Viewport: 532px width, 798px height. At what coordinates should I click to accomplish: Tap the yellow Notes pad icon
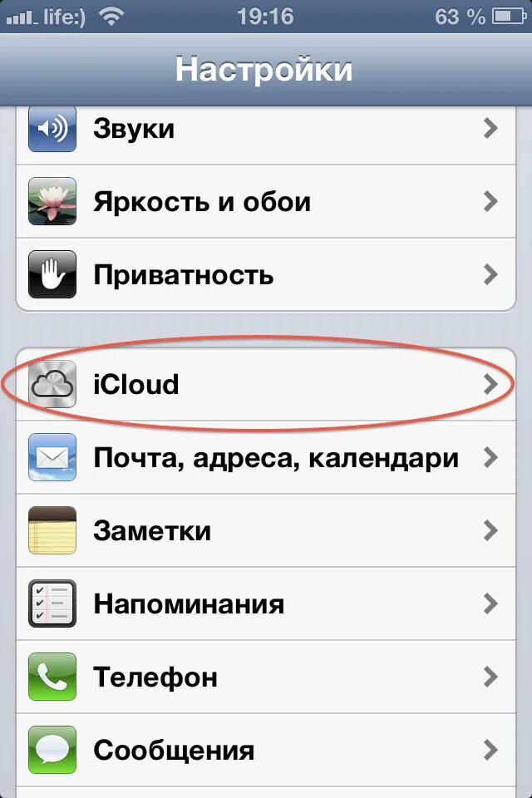[52, 530]
